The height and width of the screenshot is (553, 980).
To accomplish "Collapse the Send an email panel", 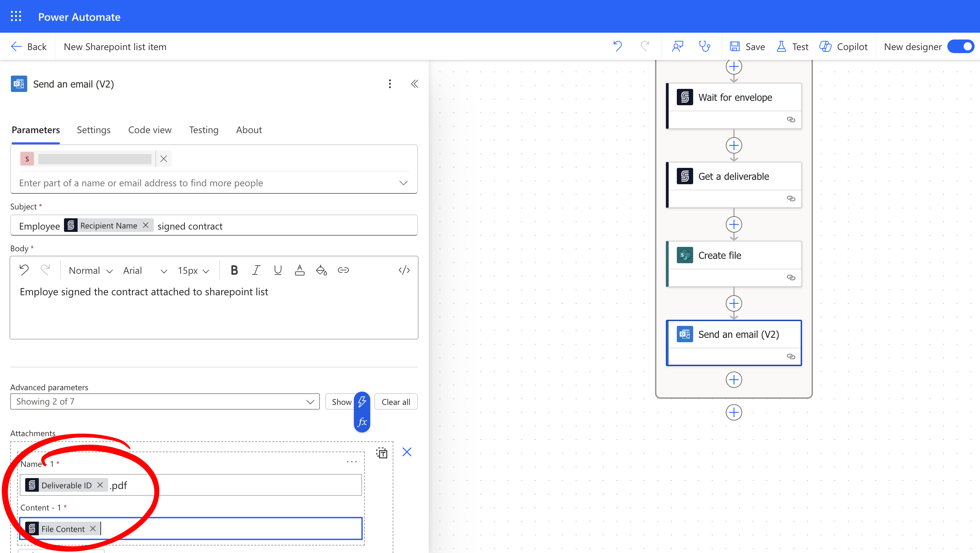I will click(415, 84).
